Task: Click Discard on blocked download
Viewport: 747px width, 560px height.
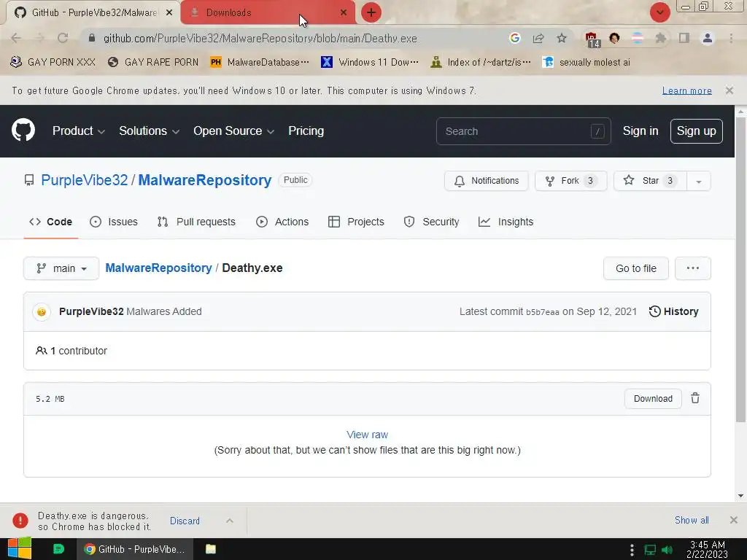Action: click(185, 521)
